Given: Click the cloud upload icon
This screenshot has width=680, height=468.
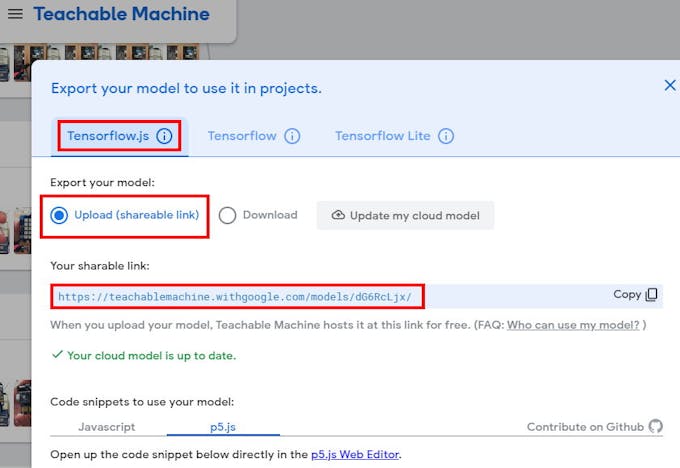Looking at the screenshot, I should [338, 215].
